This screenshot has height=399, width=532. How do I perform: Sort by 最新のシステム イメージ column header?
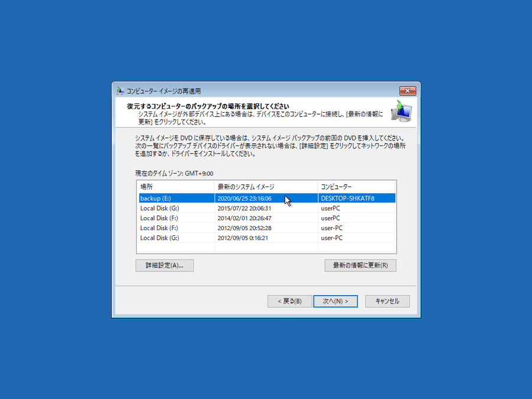266,187
